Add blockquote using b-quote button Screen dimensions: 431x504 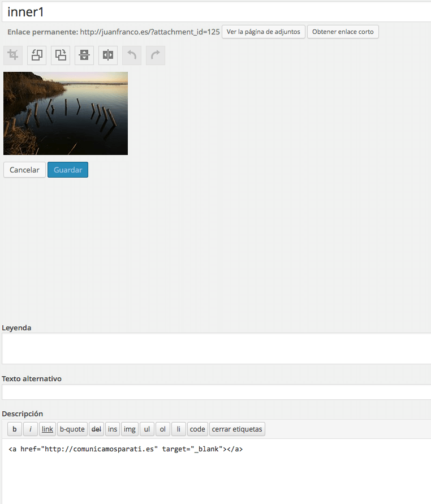pyautogui.click(x=72, y=429)
